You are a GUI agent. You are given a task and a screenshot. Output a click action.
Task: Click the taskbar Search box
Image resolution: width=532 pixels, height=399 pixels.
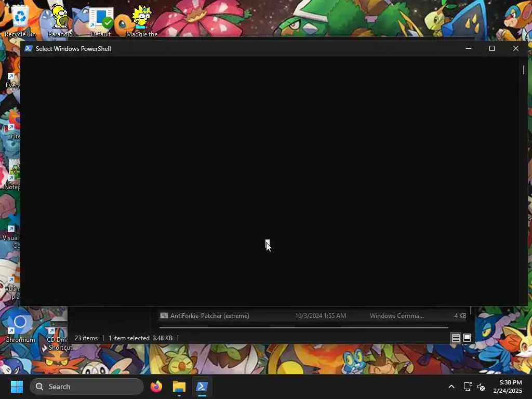87,387
